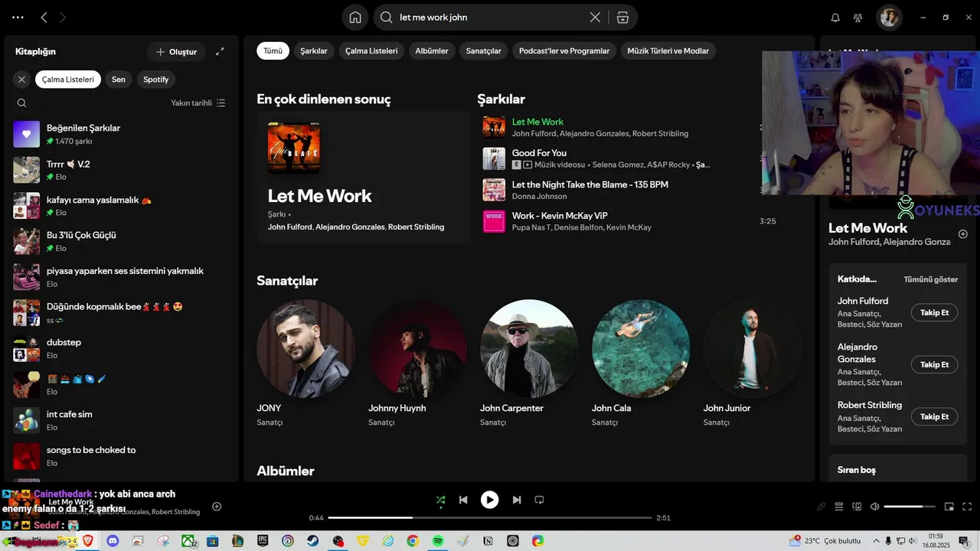
Task: Enter full screen player icon
Action: click(967, 507)
